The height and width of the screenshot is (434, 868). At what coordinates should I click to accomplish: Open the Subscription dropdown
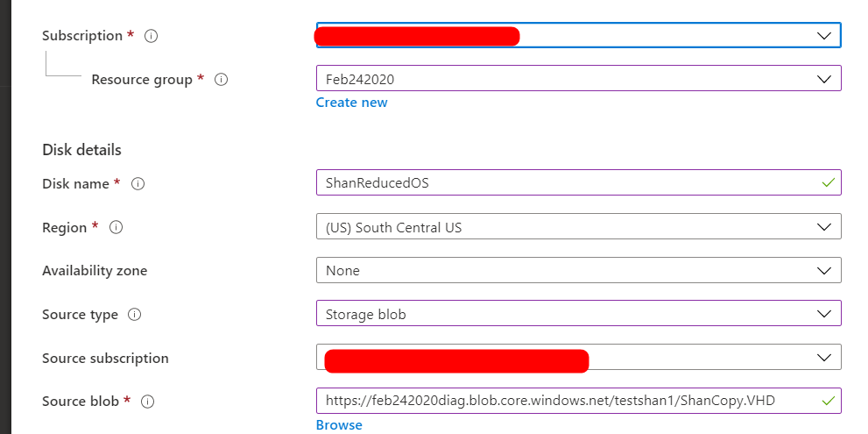(578, 35)
